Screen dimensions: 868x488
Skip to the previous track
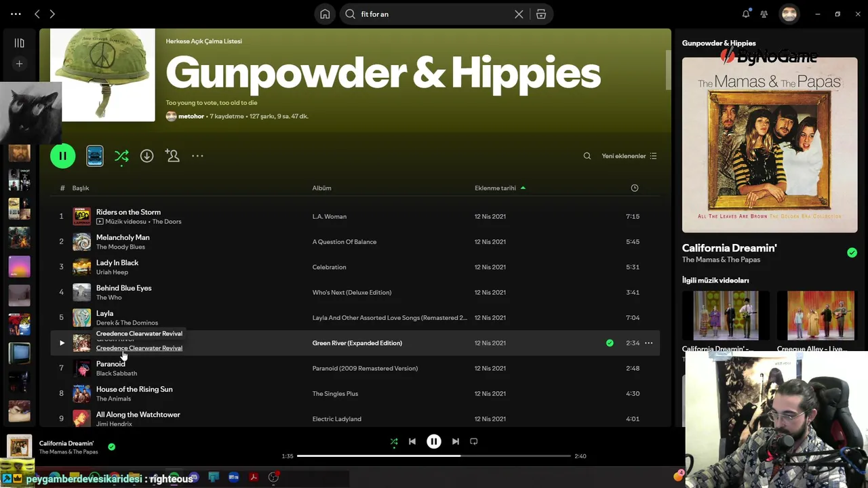click(x=412, y=441)
